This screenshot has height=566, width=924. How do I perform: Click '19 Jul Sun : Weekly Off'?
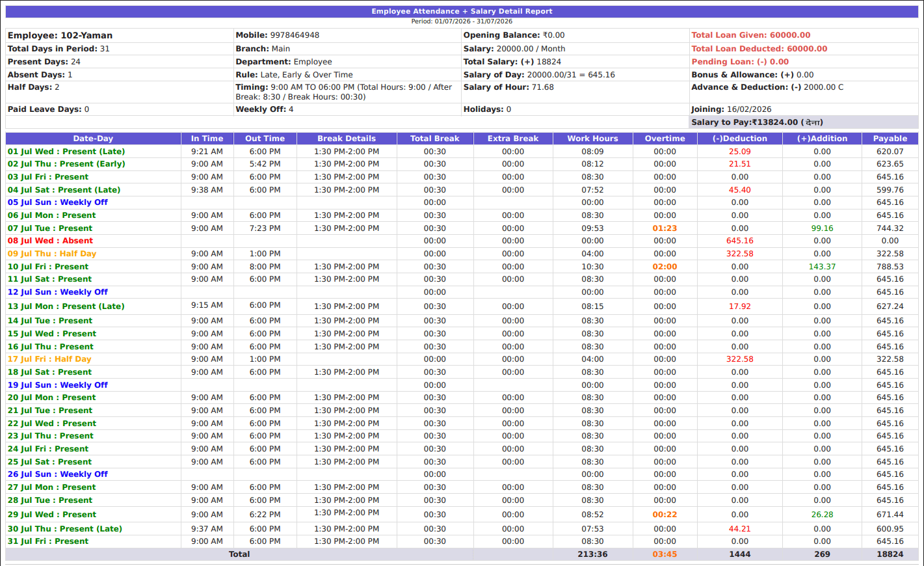coord(58,385)
